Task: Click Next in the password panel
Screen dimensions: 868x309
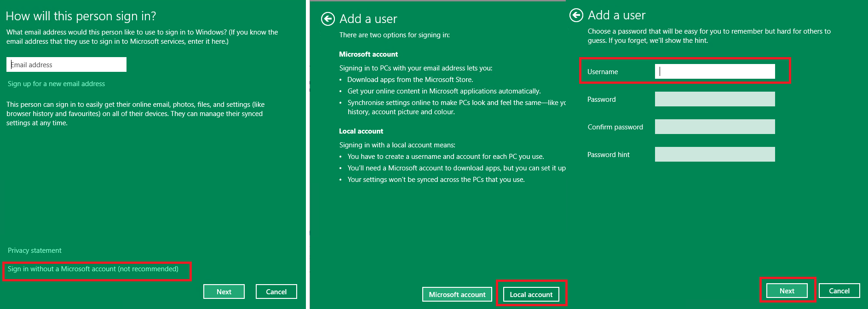Action: click(x=787, y=291)
